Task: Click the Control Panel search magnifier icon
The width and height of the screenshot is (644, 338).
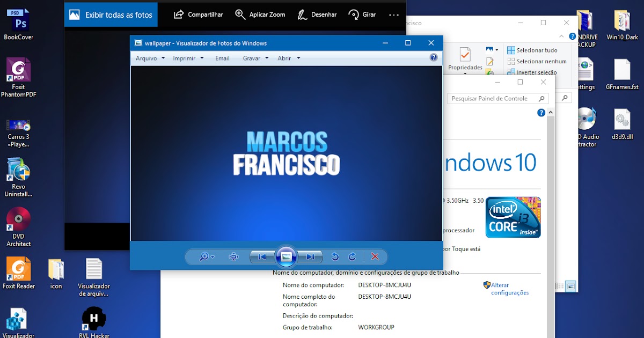Action: pyautogui.click(x=541, y=98)
